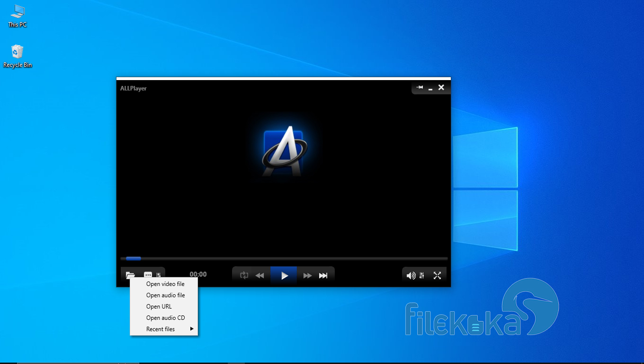Mute audio with the speaker icon
The image size is (644, 364).
411,275
